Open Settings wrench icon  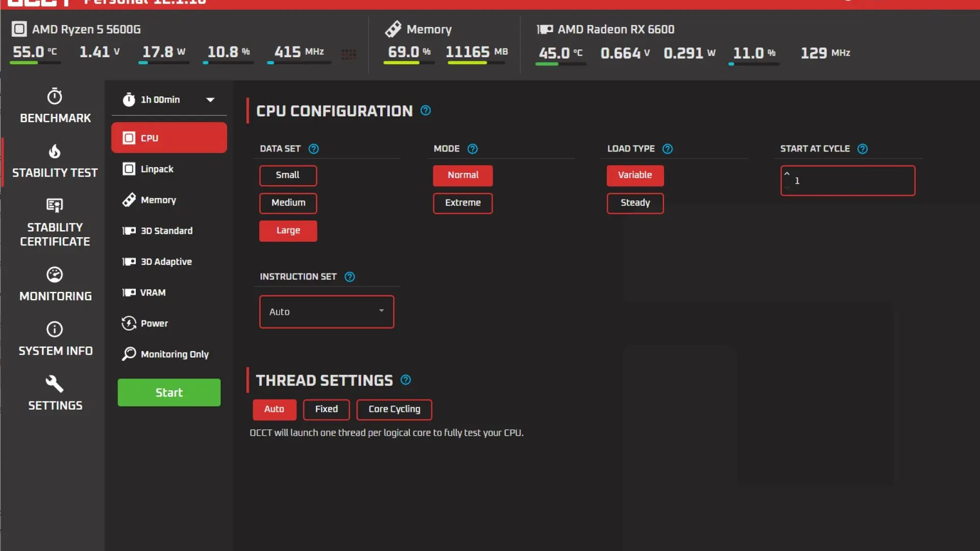(x=55, y=384)
